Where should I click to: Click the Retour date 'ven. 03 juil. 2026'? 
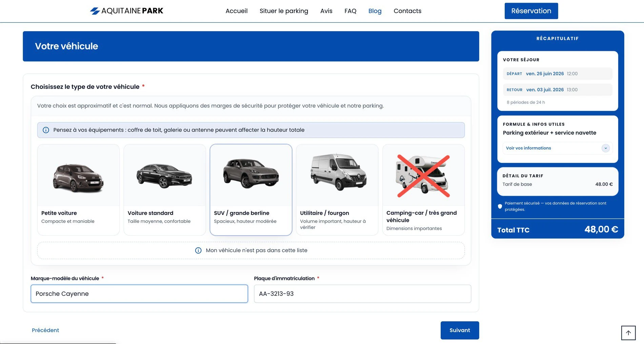pos(545,90)
